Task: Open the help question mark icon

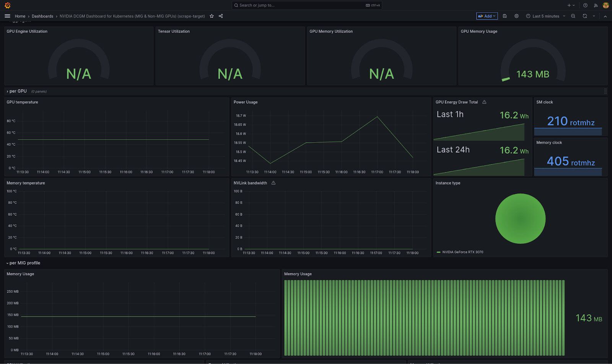Action: pyautogui.click(x=585, y=5)
